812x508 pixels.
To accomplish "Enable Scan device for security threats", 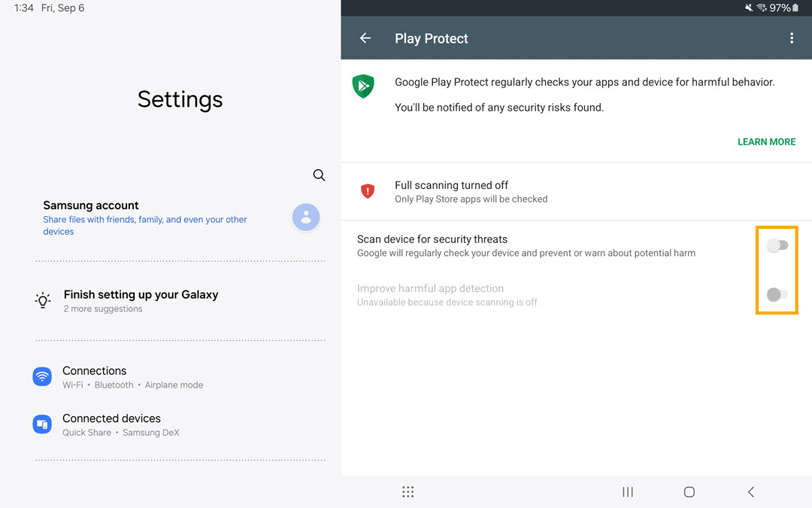I will pyautogui.click(x=777, y=245).
